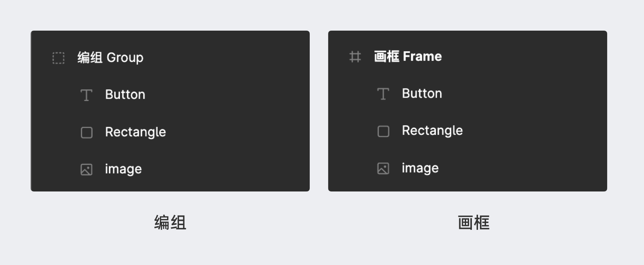Image resolution: width=644 pixels, height=265 pixels.
Task: Click text icon beside Button under Group
Action: point(86,95)
